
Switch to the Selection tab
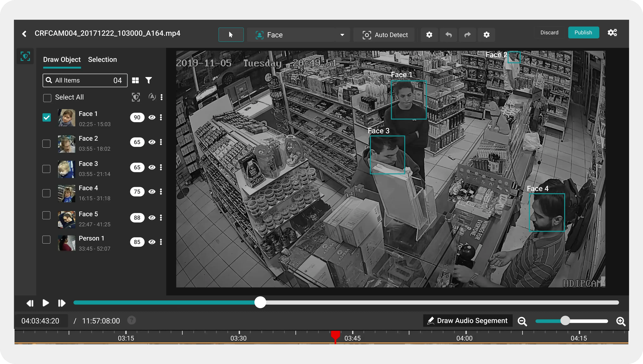click(102, 60)
